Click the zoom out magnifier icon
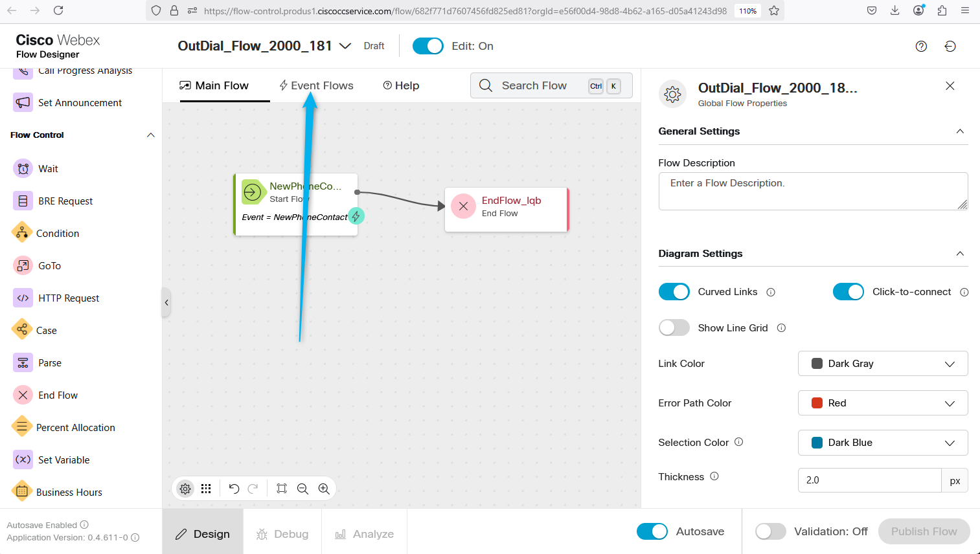 click(x=302, y=489)
